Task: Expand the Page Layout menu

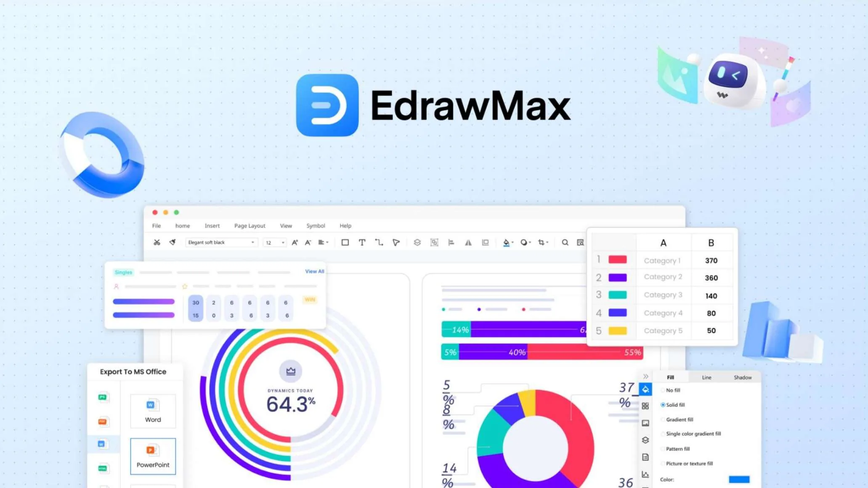Action: pos(249,226)
